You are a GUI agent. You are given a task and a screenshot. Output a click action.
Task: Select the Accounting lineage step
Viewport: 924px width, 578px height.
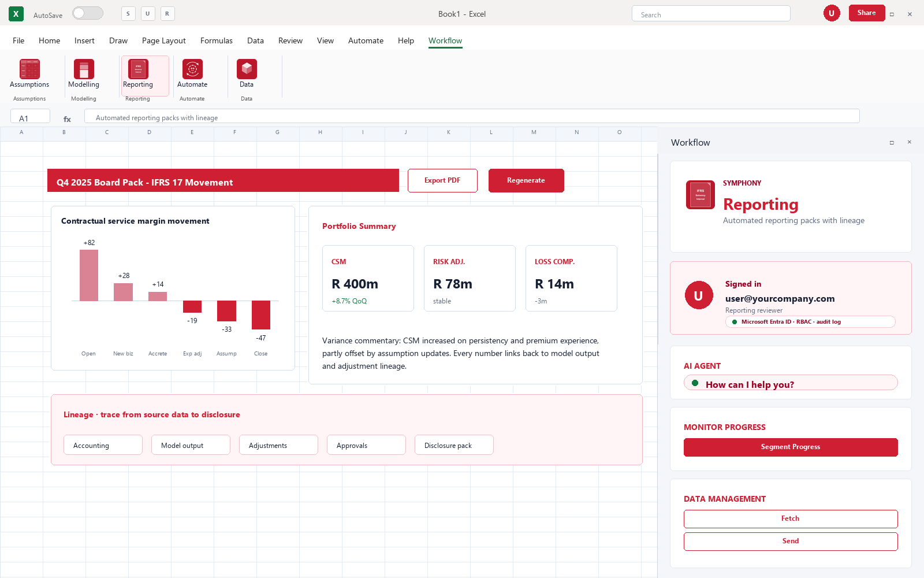coord(103,445)
